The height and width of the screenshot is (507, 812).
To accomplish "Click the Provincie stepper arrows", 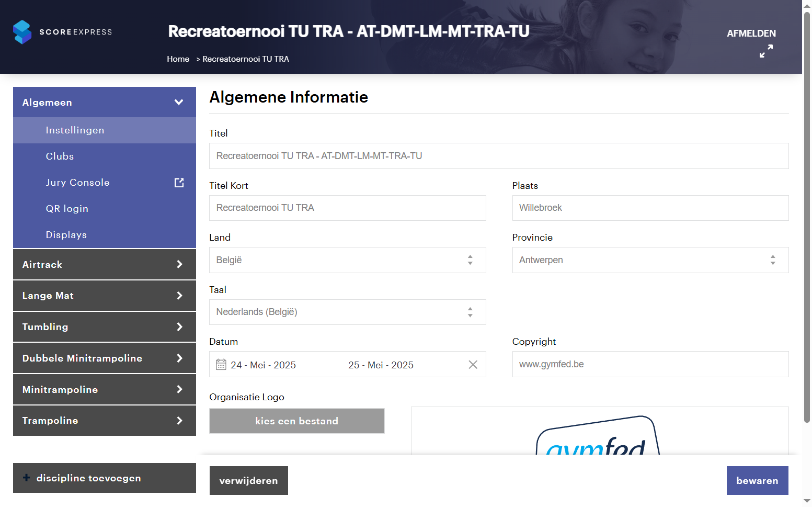I will tap(773, 260).
